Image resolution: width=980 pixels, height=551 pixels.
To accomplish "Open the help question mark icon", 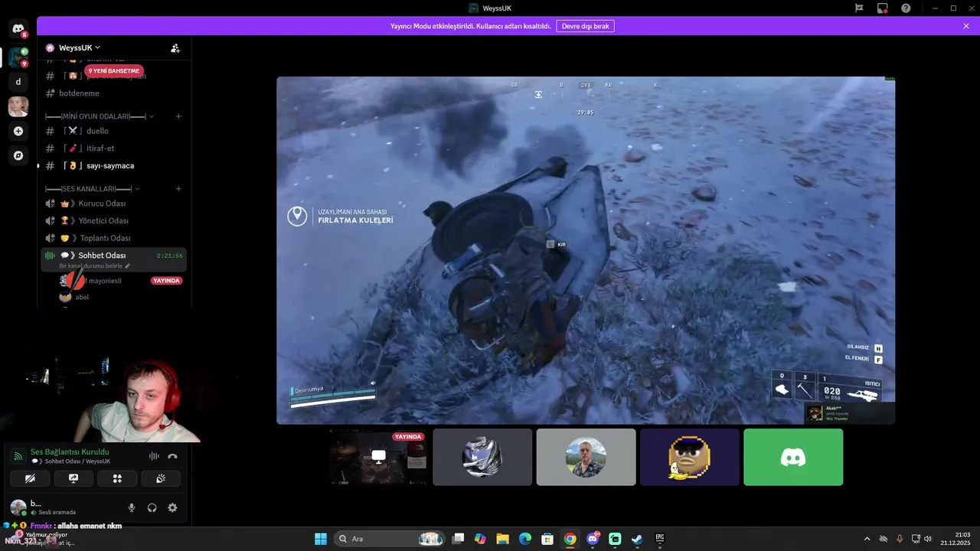I will (906, 8).
